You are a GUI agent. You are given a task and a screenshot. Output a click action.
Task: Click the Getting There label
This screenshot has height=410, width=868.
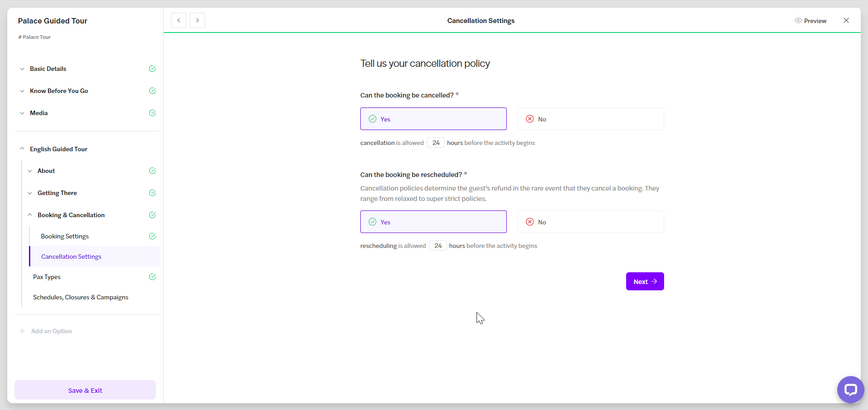pos(57,193)
